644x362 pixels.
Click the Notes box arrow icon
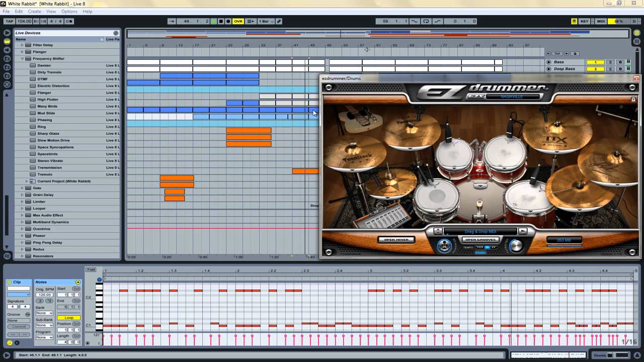tap(77, 282)
